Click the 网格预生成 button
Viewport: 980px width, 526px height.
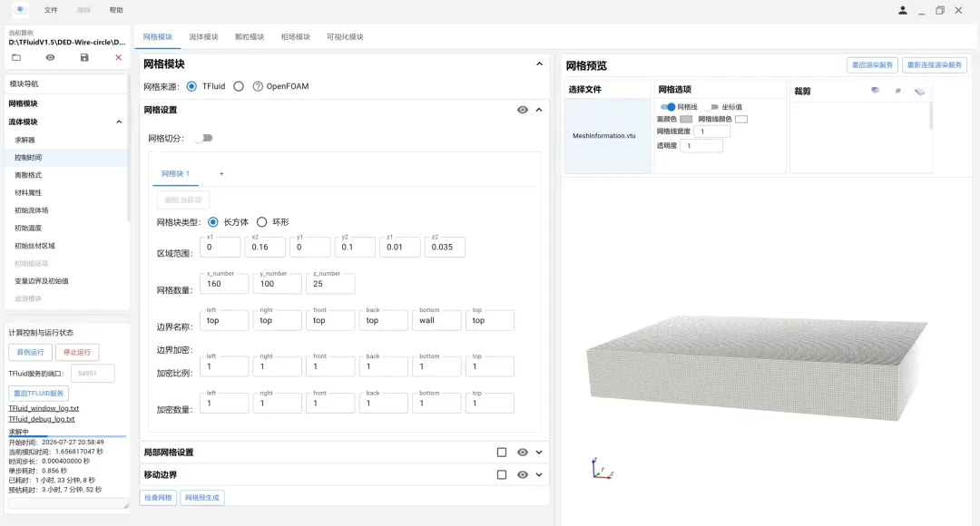pyautogui.click(x=202, y=498)
